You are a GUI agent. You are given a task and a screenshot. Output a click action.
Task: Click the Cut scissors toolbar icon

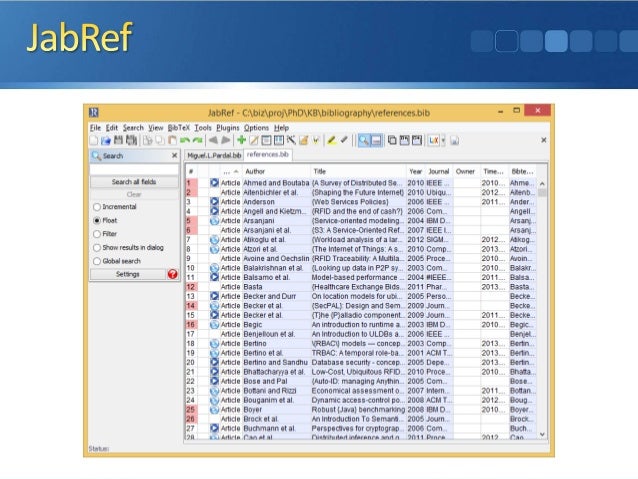(x=147, y=140)
